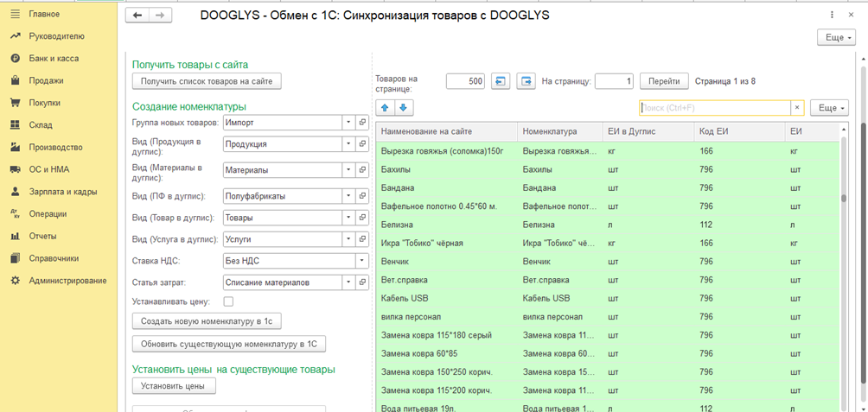Expand Вид (Продукция в дуглис) dropdown
The width and height of the screenshot is (868, 412).
[x=348, y=144]
